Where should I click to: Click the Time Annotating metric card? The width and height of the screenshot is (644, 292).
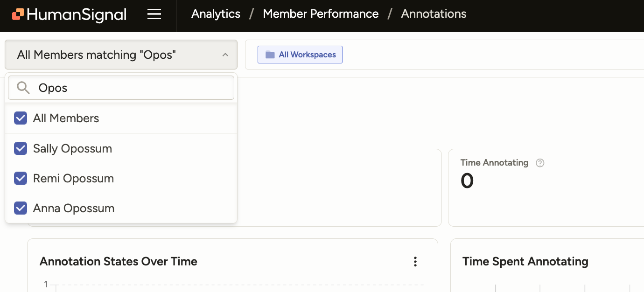546,196
